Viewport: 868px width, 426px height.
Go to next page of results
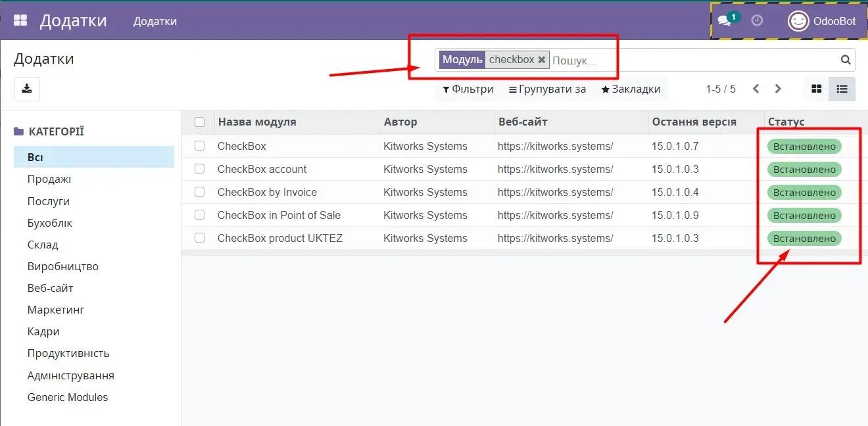(778, 89)
